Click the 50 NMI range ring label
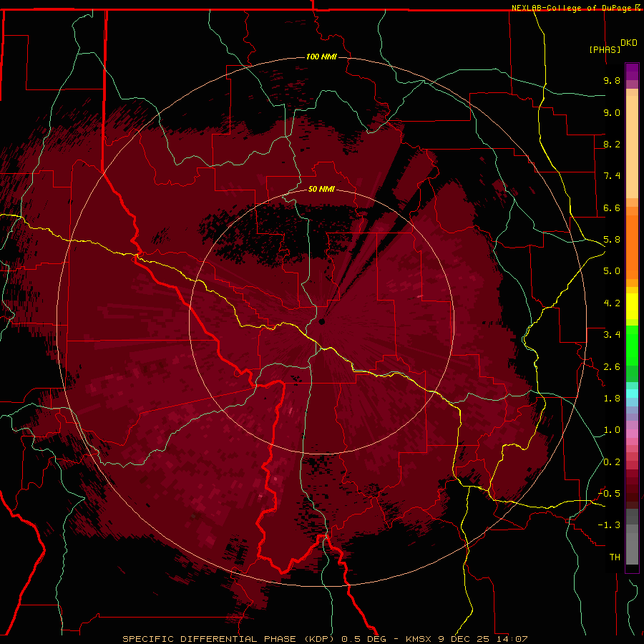Screen dimensions: 644x644 321,189
